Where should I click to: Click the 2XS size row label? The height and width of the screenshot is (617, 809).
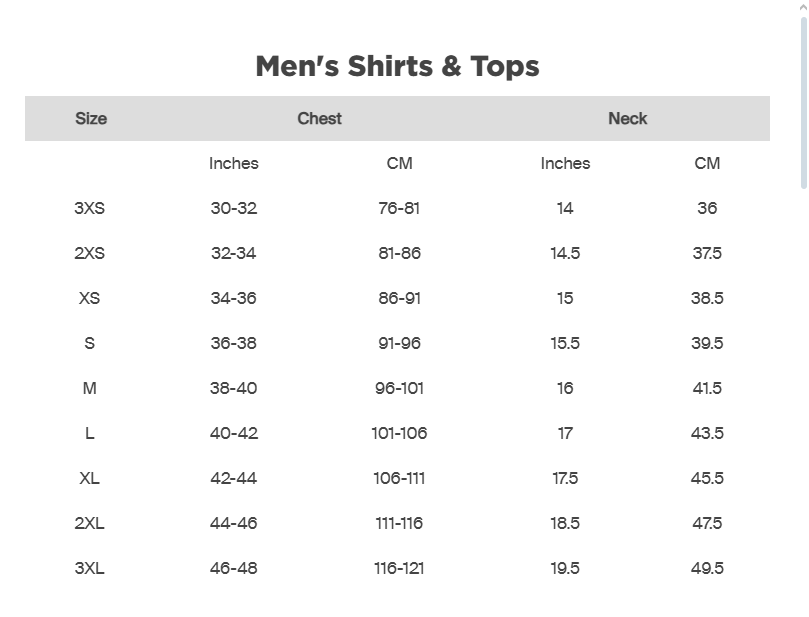[x=89, y=253]
